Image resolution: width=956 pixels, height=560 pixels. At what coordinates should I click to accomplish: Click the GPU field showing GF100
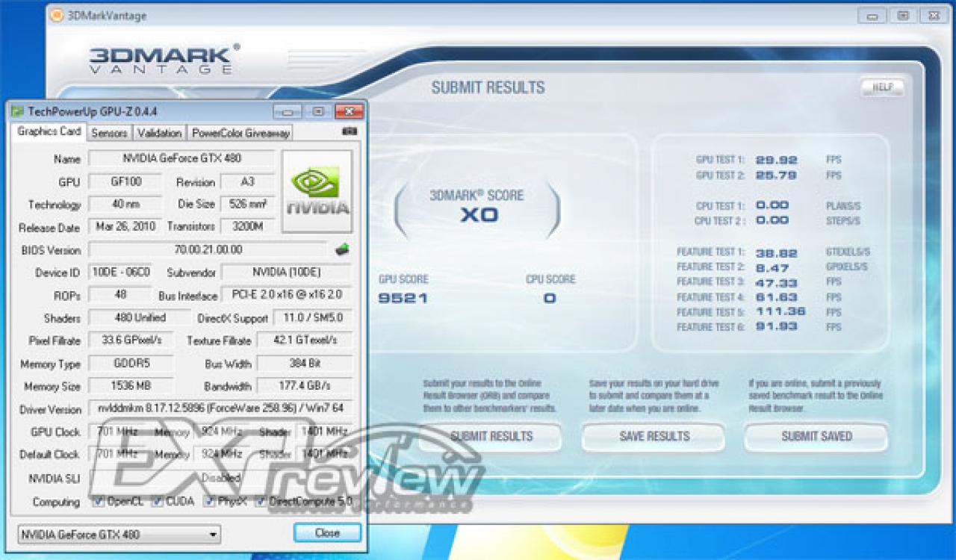[x=125, y=181]
